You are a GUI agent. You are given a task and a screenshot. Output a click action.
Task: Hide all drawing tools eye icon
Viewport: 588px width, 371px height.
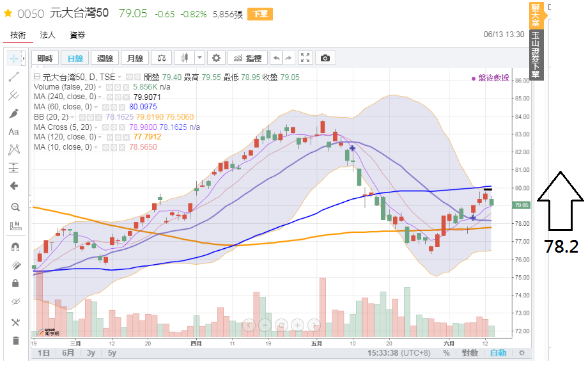15,302
